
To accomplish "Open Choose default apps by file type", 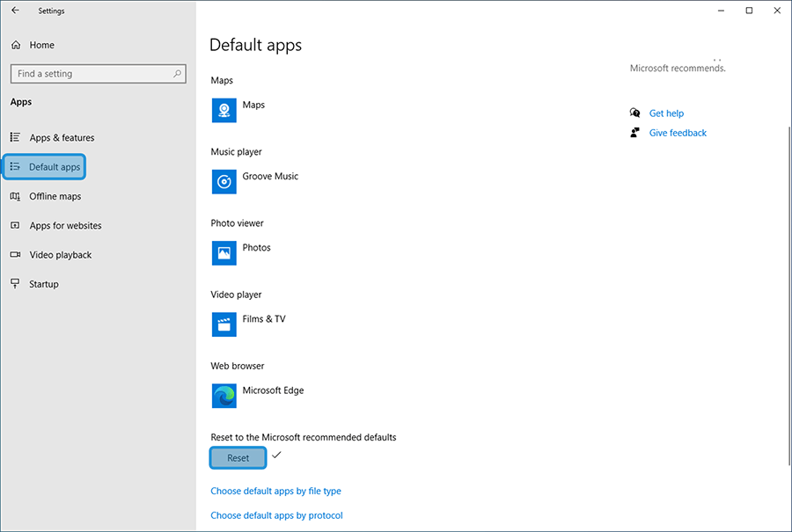I will point(275,492).
